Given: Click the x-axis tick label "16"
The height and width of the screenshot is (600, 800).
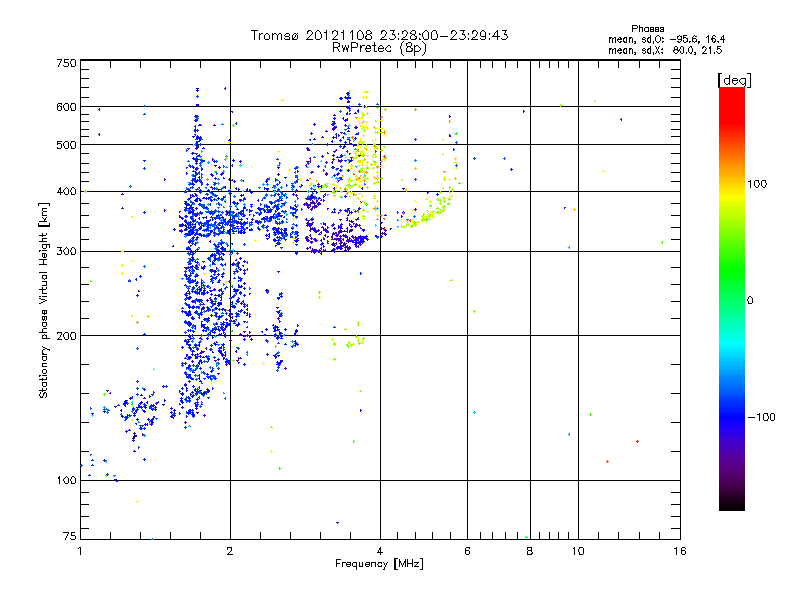Looking at the screenshot, I should coord(680,551).
